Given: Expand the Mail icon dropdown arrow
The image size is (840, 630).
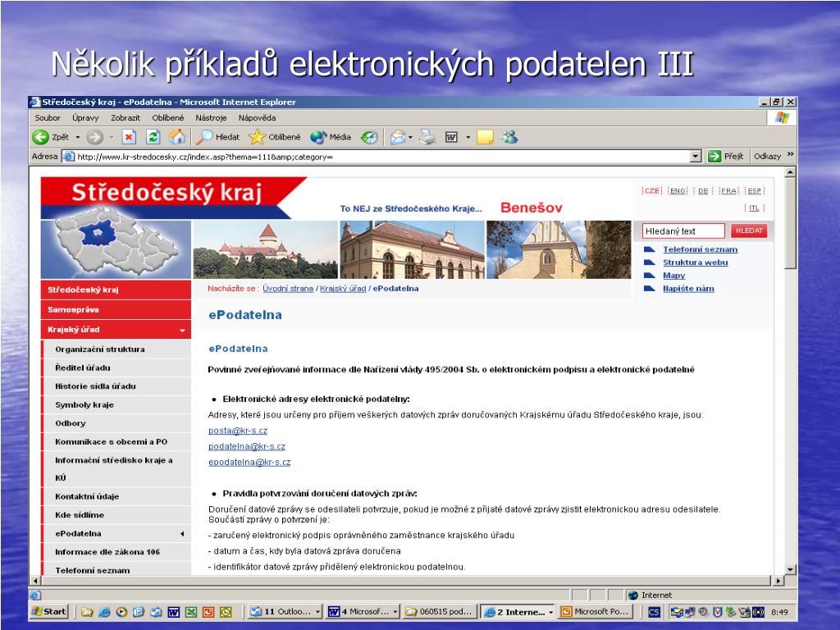Looking at the screenshot, I should [410, 138].
